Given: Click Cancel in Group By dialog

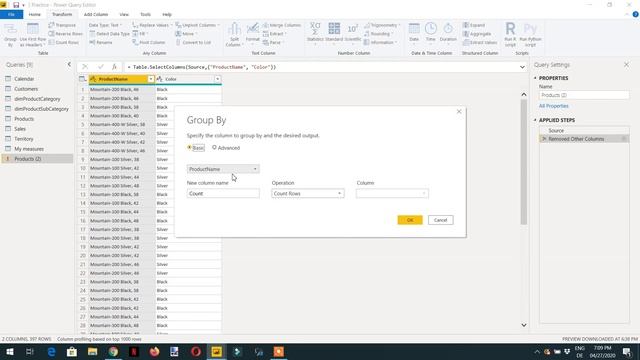Looking at the screenshot, I should coord(440,220).
